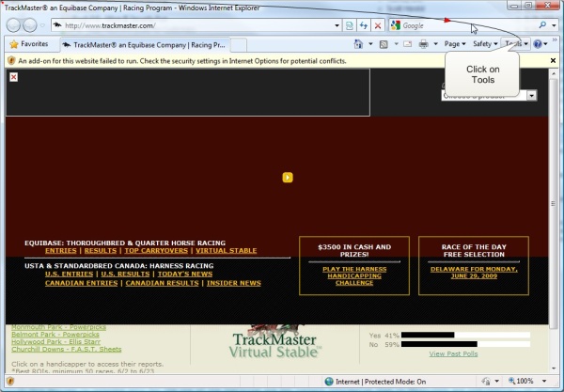Click Internet Protected Mode status zone
Image resolution: width=564 pixels, height=392 pixels.
375,382
